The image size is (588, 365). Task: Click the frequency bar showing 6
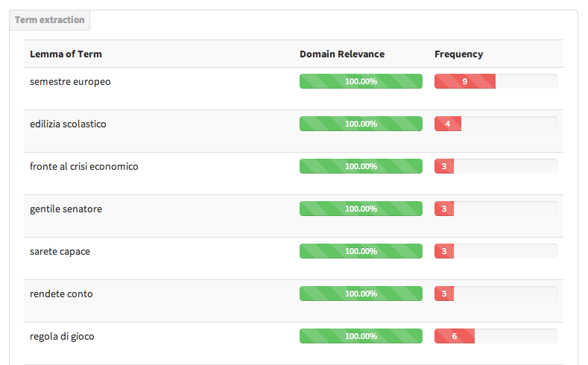pos(496,336)
